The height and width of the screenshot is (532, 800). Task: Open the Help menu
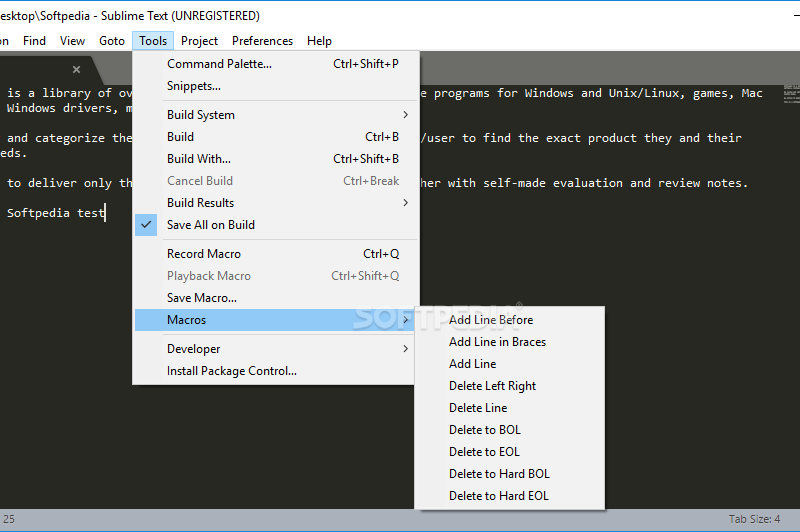point(319,41)
